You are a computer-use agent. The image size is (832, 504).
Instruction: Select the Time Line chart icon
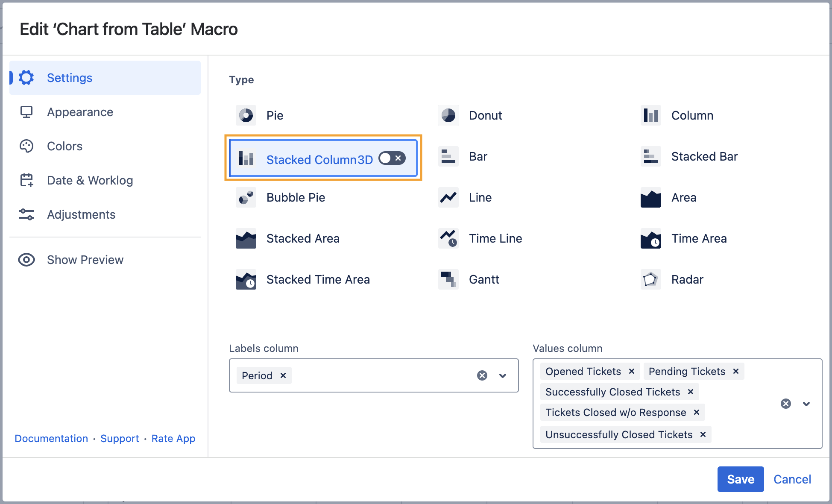tap(448, 238)
